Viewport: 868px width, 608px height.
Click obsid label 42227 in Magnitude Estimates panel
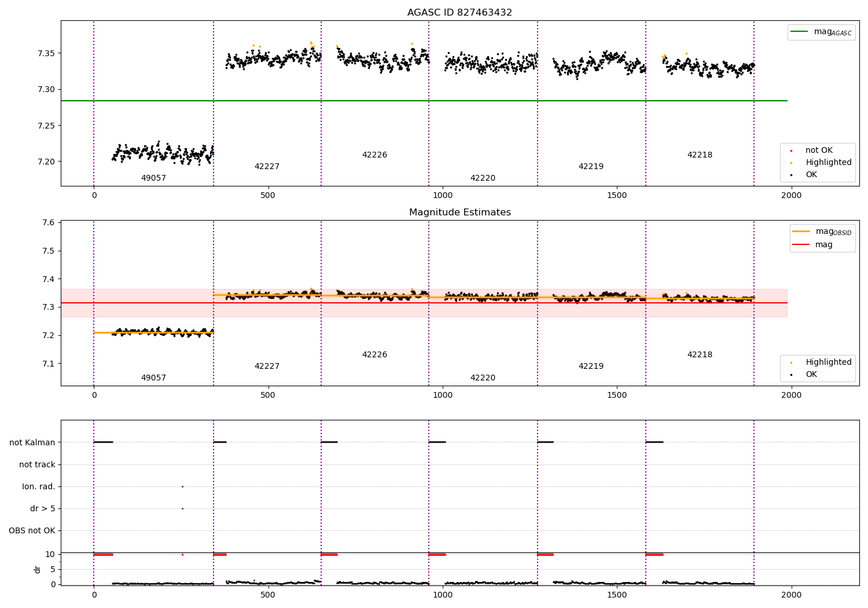(x=267, y=366)
